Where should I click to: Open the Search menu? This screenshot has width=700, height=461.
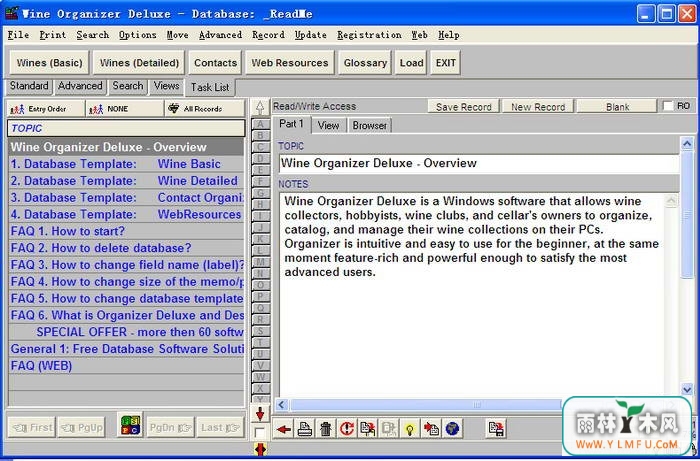pos(92,35)
